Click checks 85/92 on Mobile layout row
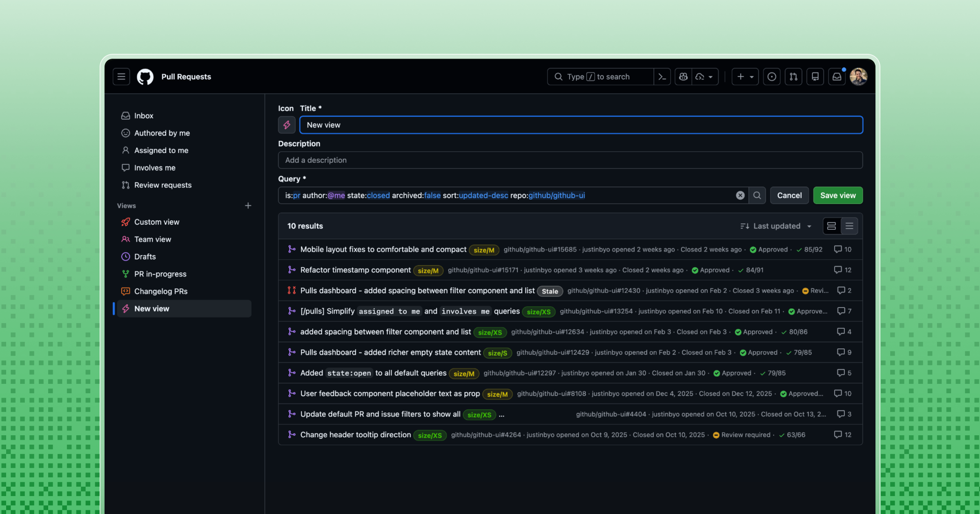 (809, 249)
